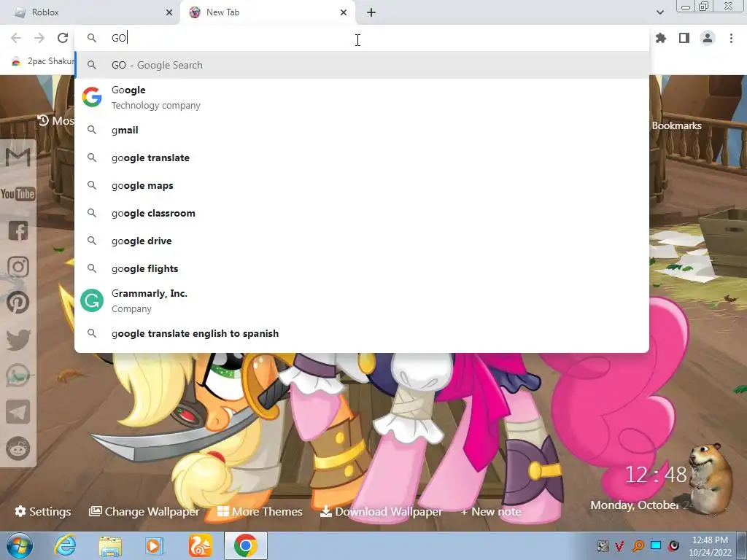The image size is (747, 560).
Task: Open Facebook shortcut in left sidebar
Action: 18,230
